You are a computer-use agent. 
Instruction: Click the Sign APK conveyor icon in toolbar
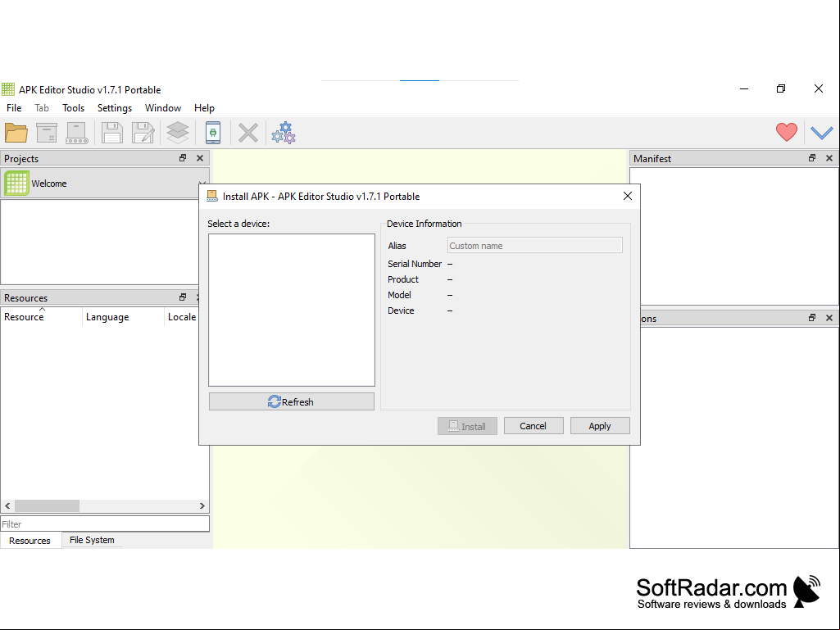[76, 133]
